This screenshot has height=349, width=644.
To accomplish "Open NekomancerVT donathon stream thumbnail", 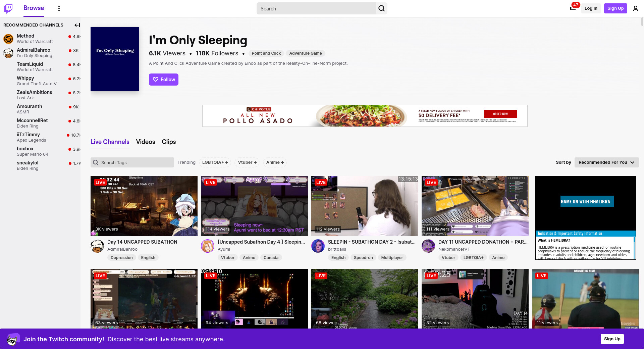I will coord(475,206).
